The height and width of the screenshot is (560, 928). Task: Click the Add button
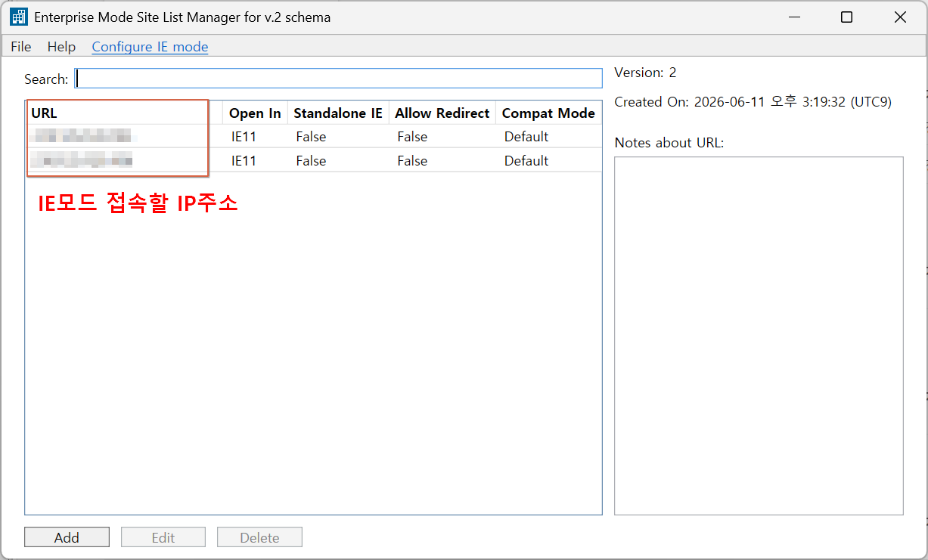(x=67, y=537)
